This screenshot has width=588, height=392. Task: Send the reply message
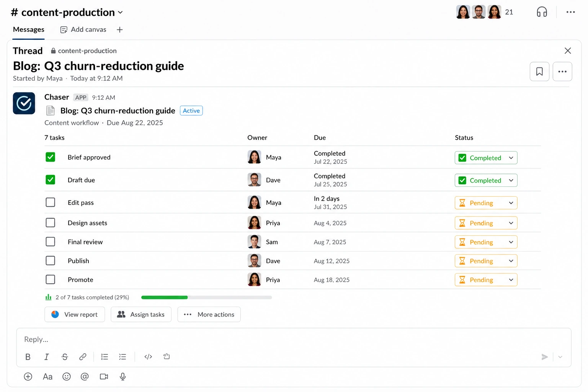(x=544, y=357)
